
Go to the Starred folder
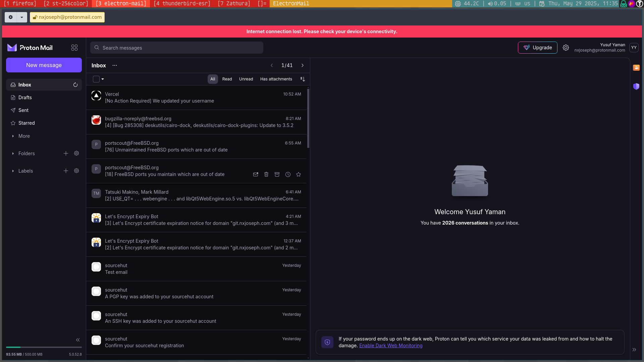[26, 123]
